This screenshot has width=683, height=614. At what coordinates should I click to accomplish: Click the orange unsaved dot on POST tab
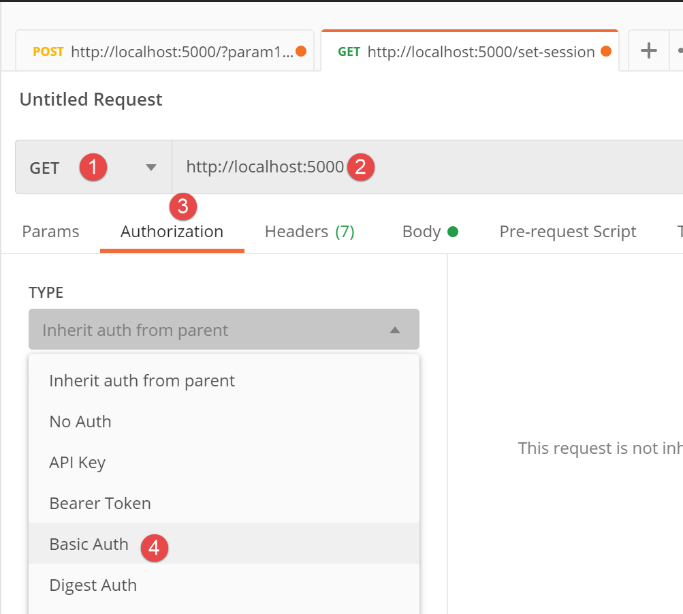click(x=301, y=51)
